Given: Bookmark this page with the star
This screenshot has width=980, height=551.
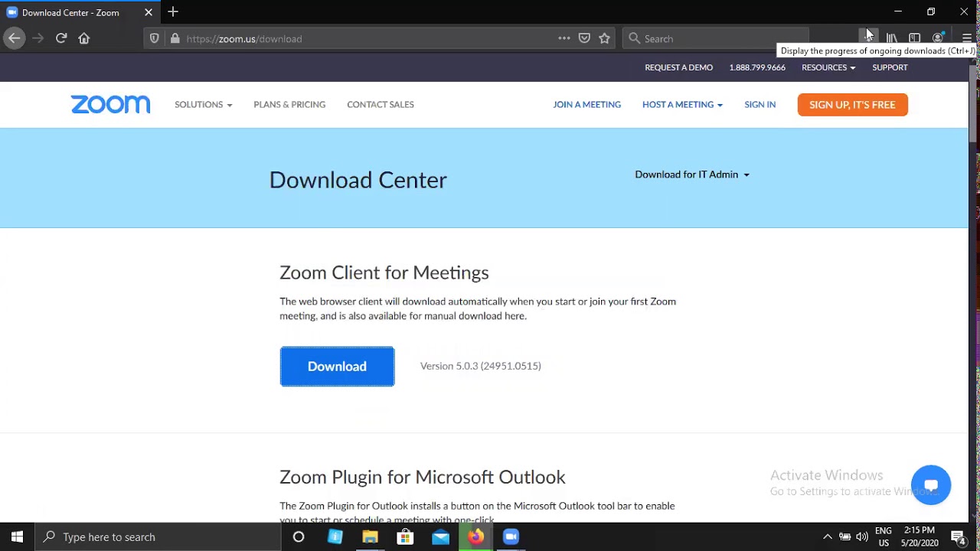Looking at the screenshot, I should coord(604,38).
